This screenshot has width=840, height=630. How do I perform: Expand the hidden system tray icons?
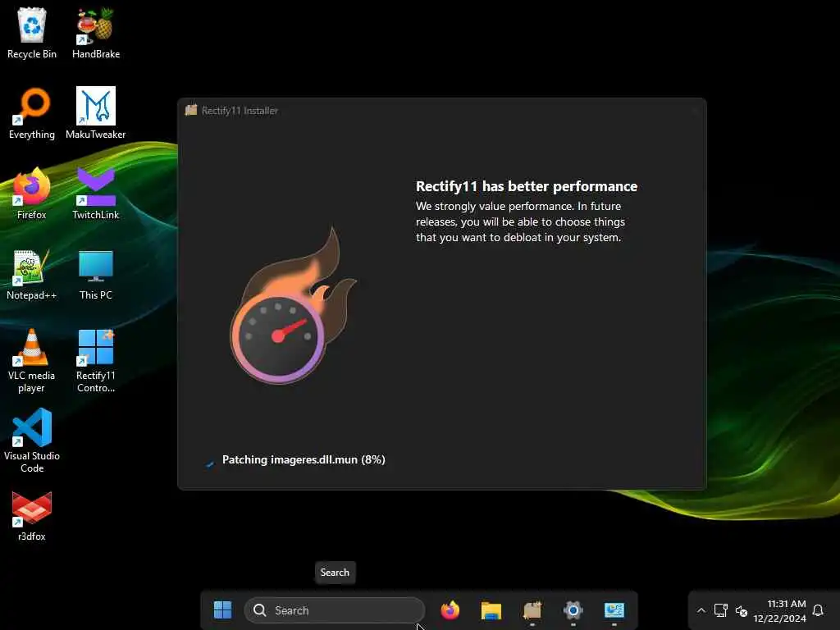click(x=701, y=610)
